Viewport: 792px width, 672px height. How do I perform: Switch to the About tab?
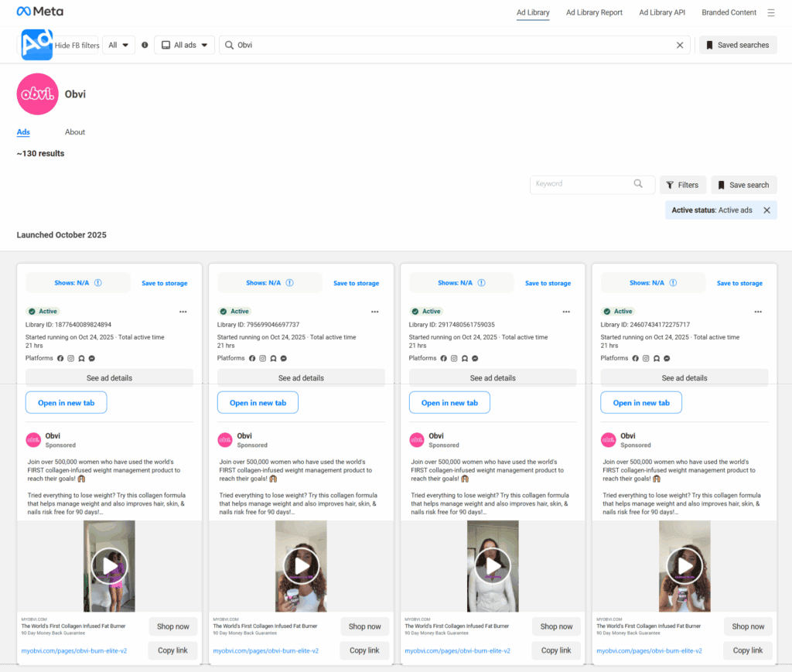[x=75, y=132]
